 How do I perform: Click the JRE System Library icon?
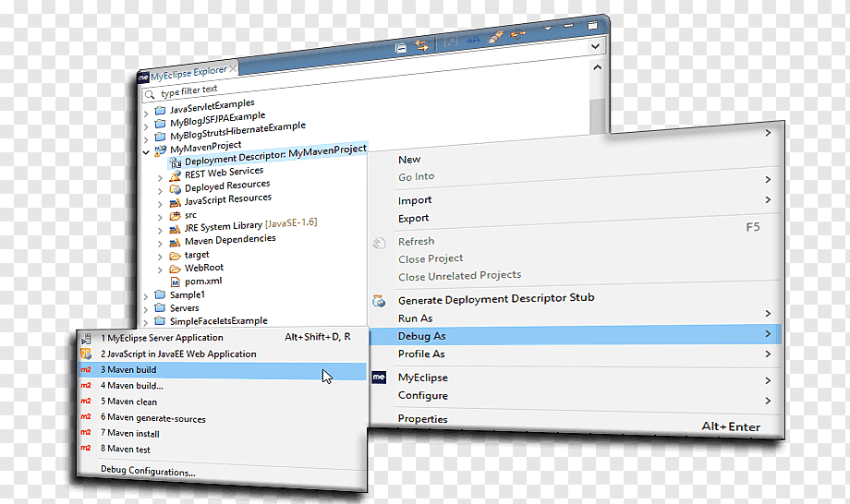(175, 229)
